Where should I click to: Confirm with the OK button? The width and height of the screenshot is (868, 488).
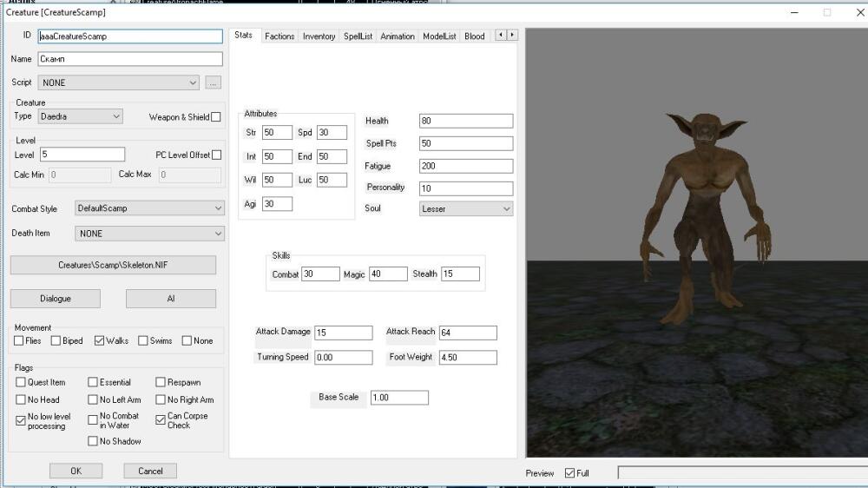point(76,471)
